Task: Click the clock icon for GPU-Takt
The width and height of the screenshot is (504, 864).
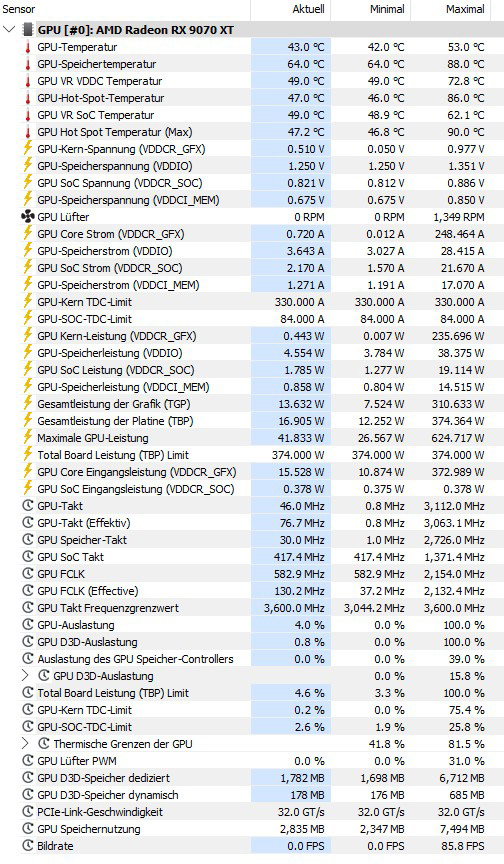Action: 28,506
